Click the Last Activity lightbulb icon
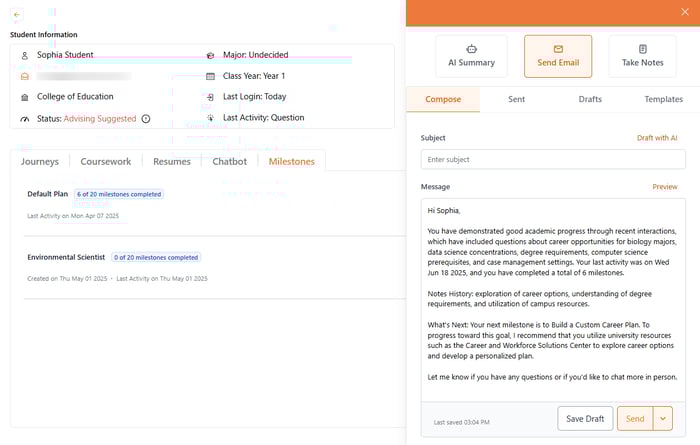This screenshot has width=700, height=445. click(x=210, y=118)
